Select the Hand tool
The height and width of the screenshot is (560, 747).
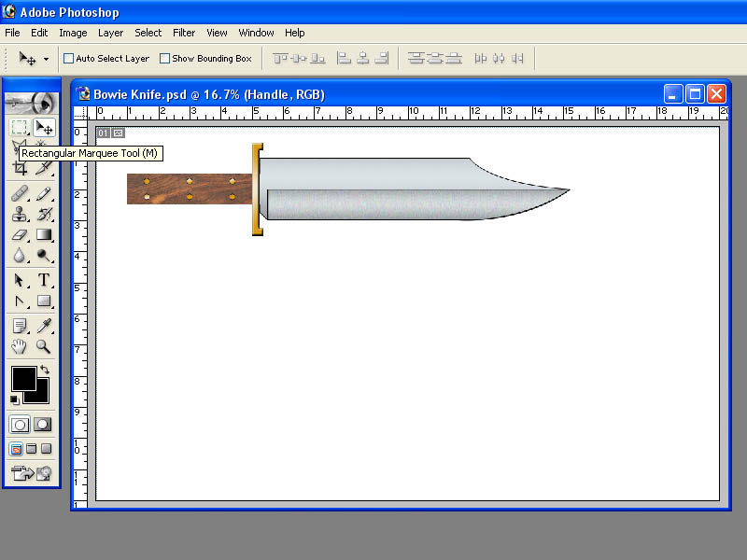tap(19, 346)
